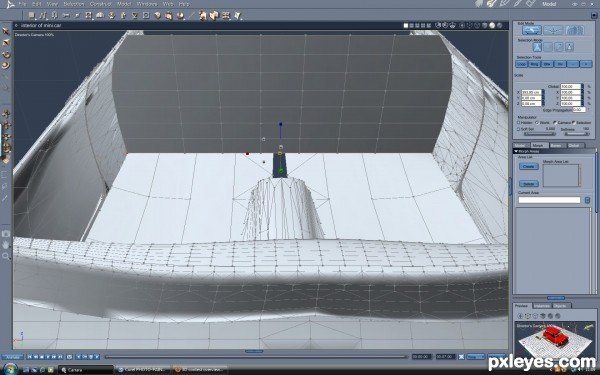Switch to the Model properties tab
Viewport: 600px width, 375px height.
click(520, 145)
